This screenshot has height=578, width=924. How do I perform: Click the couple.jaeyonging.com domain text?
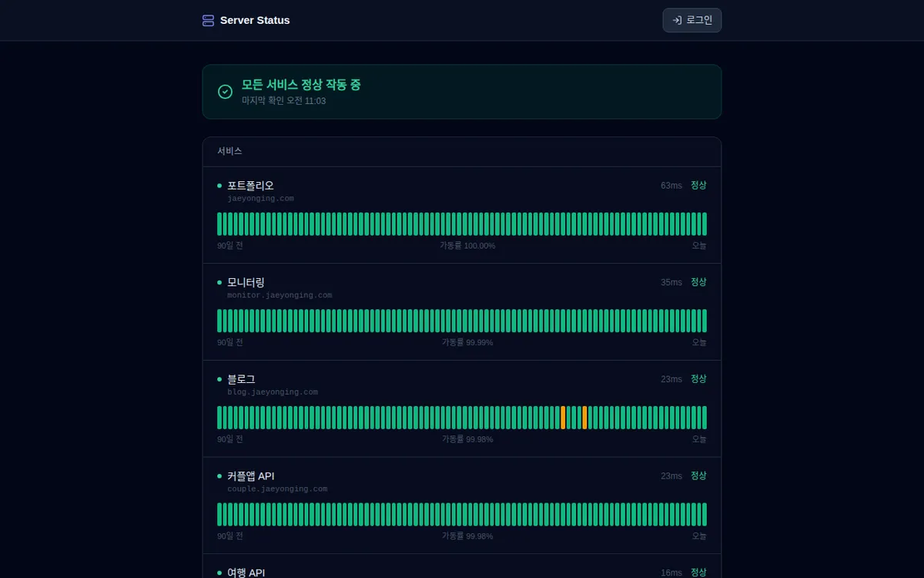click(277, 489)
